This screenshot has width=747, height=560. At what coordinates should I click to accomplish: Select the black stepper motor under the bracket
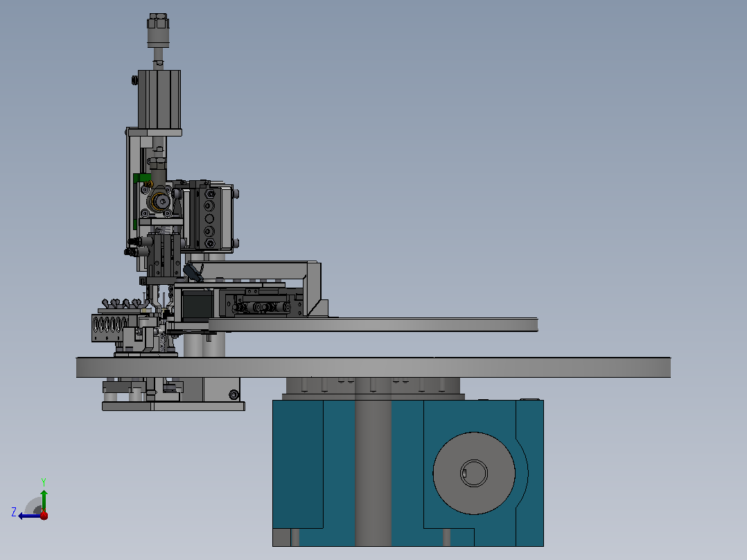[x=197, y=306]
